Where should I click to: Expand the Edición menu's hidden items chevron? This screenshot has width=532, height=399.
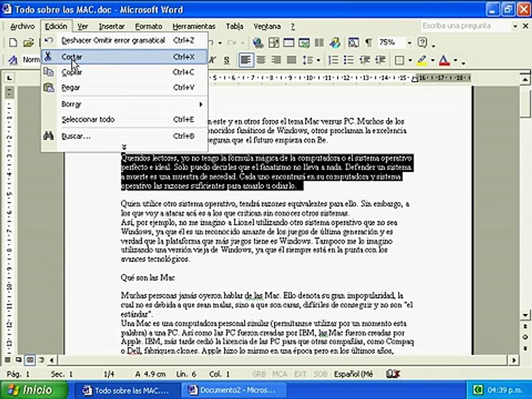coord(124,147)
